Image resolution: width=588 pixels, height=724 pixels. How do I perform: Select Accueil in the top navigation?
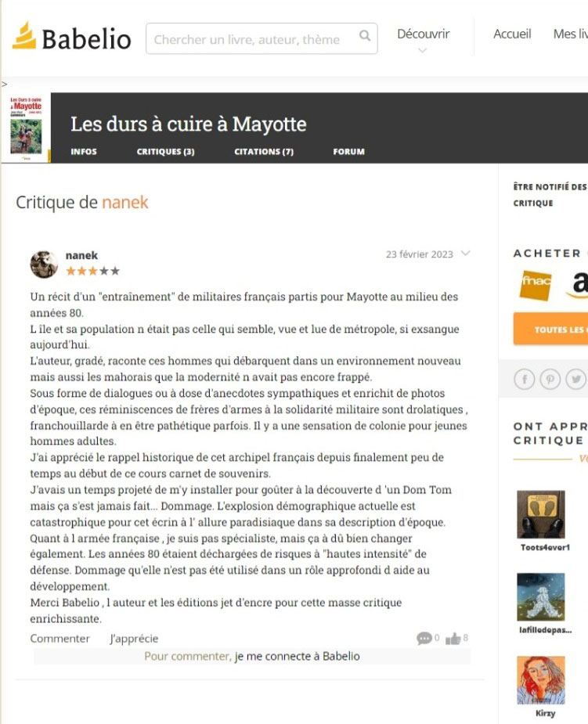[x=512, y=34]
